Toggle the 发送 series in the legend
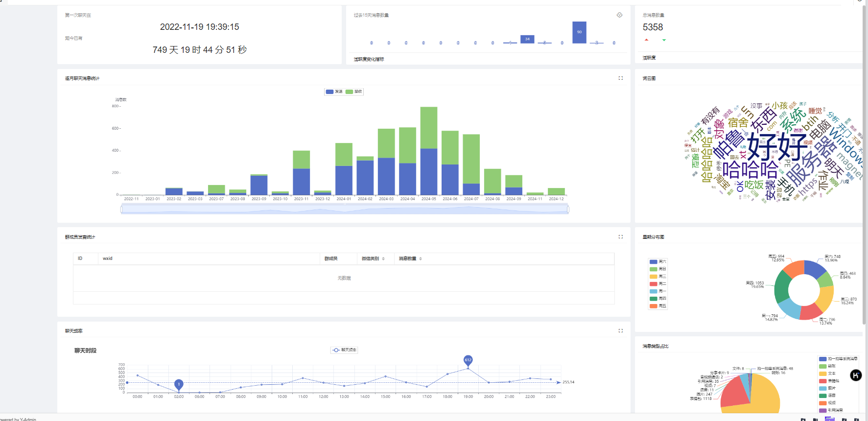The height and width of the screenshot is (421, 868). (x=334, y=92)
